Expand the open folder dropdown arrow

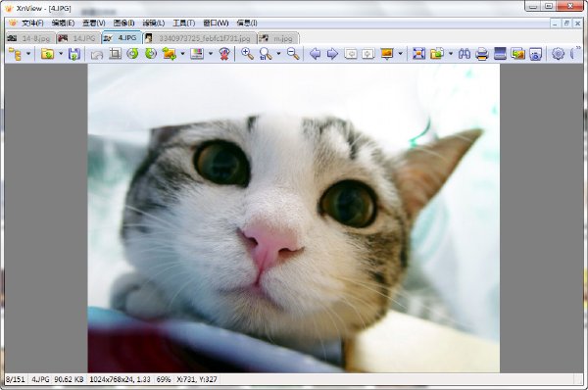tap(61, 54)
